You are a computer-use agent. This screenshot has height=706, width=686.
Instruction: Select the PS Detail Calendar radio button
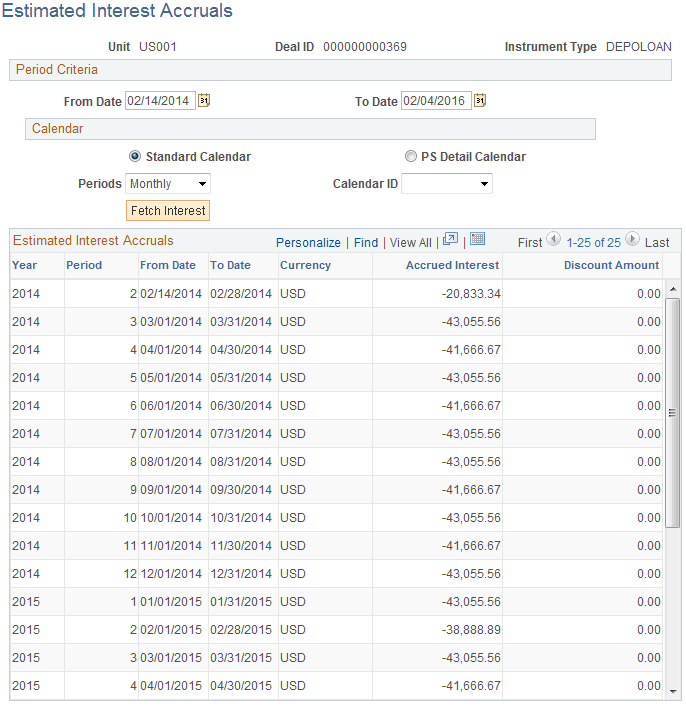[x=411, y=156]
